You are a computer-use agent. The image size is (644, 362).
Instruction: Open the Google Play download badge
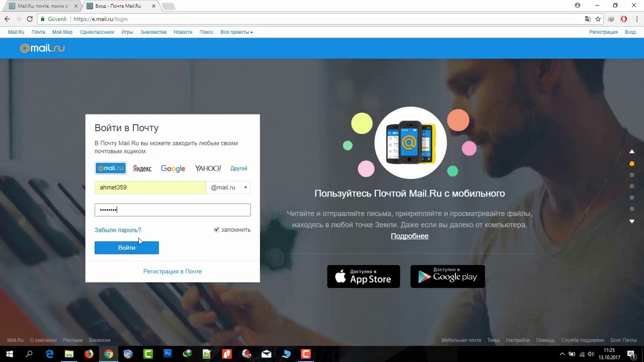point(447,277)
